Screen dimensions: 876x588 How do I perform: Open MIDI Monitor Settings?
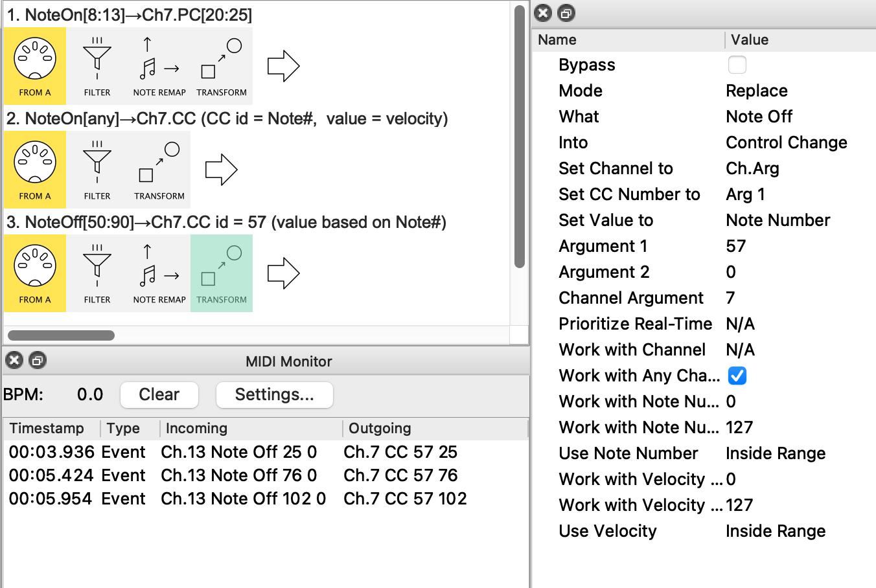(274, 394)
